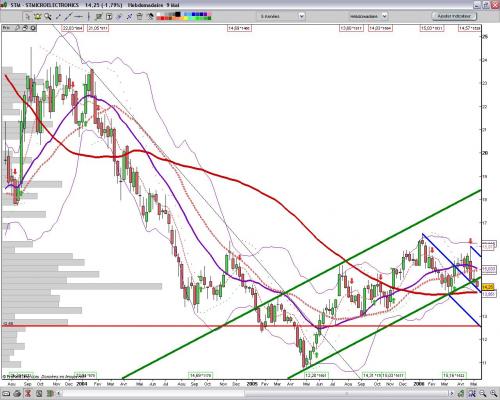Click the 13,865 price tag on right axis
This screenshot has height=400, width=500.
pyautogui.click(x=489, y=294)
